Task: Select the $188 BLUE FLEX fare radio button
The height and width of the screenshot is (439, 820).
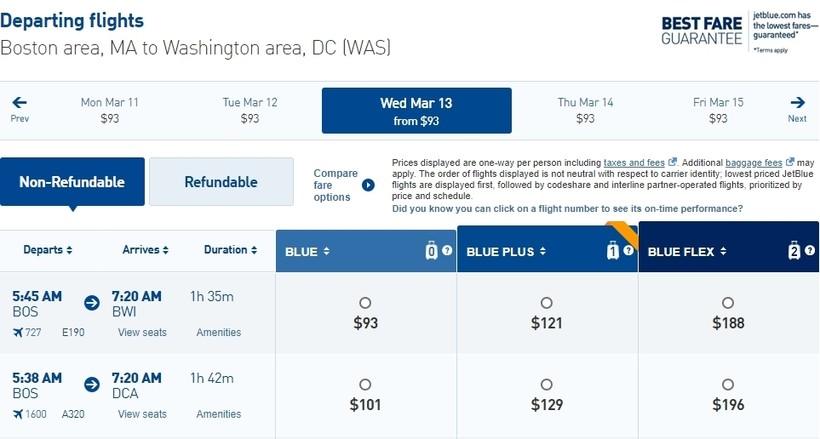Action: pos(728,302)
